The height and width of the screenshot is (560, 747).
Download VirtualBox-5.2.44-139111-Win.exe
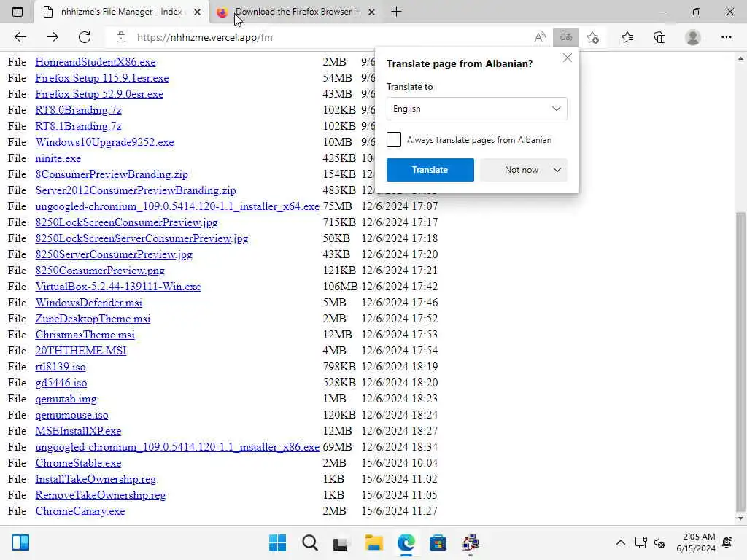(x=118, y=287)
